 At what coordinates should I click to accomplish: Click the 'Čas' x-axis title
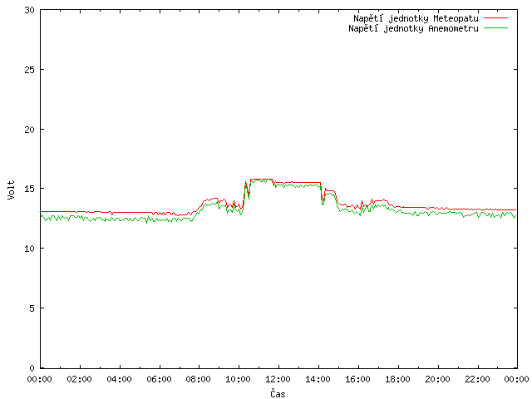(278, 394)
